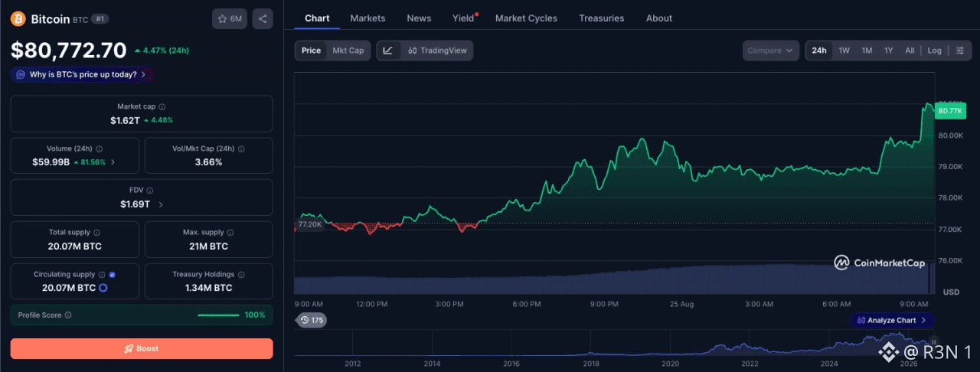The image size is (980, 372).
Task: Expand FDV details chevron
Action: [161, 204]
